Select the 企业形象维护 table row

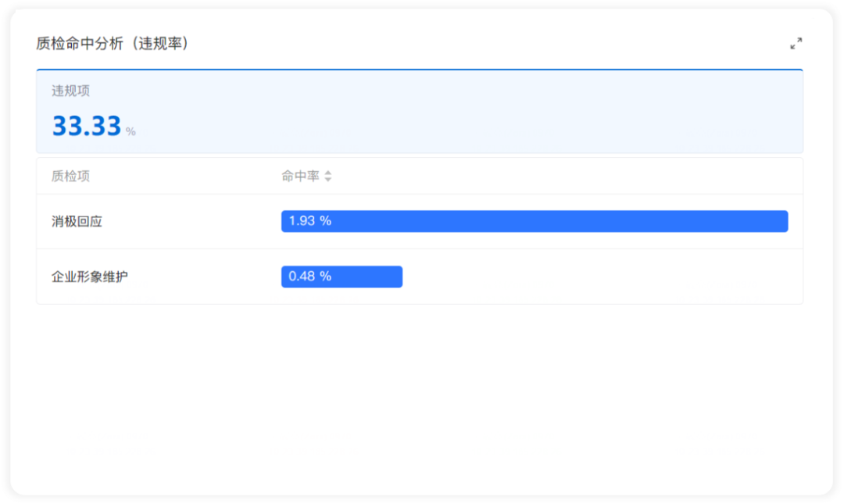(420, 277)
